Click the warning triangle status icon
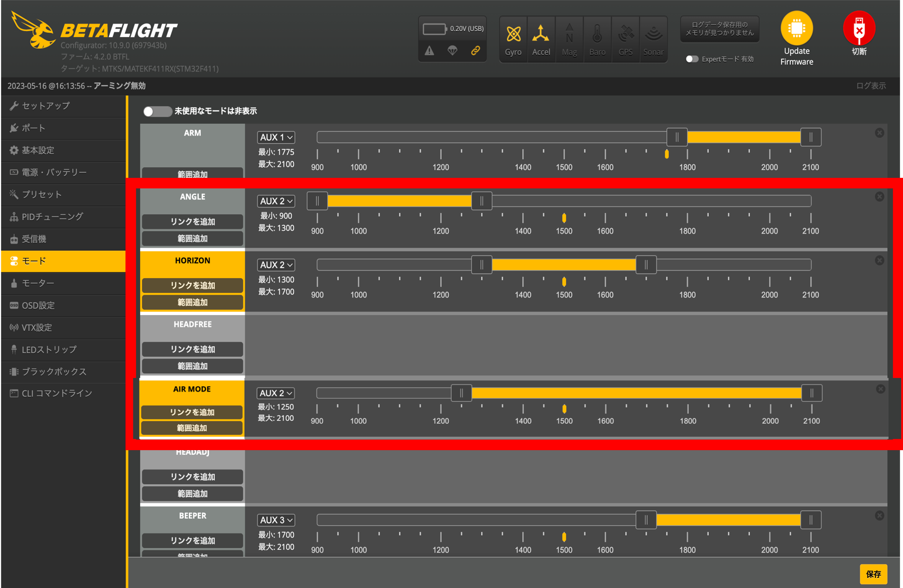The image size is (903, 588). point(429,51)
